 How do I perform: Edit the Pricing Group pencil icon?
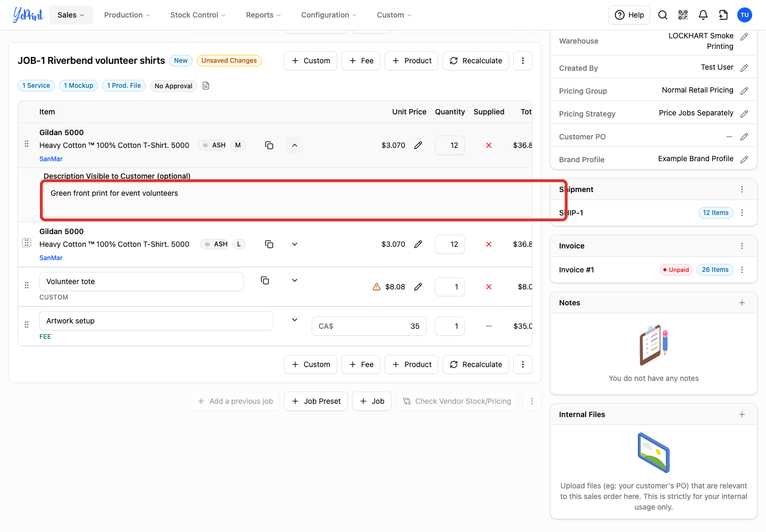coord(744,91)
